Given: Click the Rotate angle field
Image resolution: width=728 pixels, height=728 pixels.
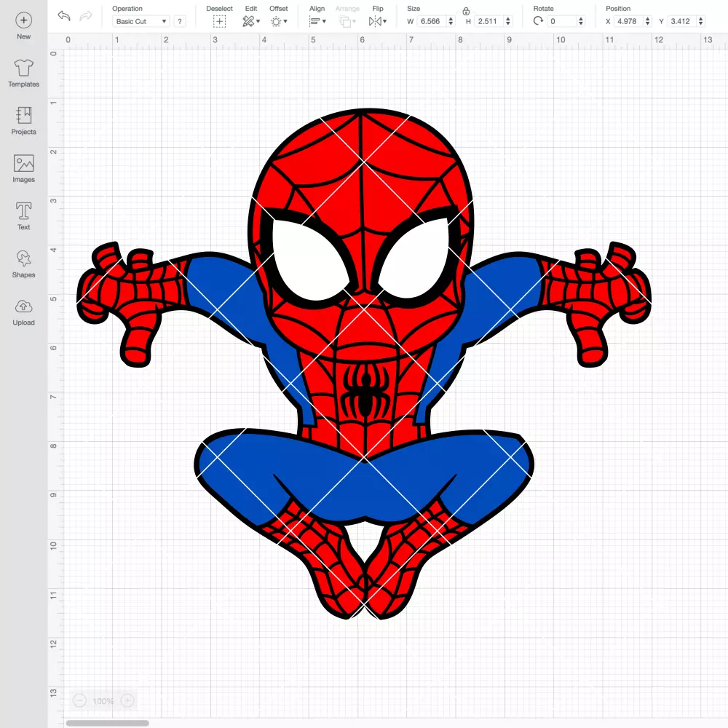Looking at the screenshot, I should click(x=562, y=21).
